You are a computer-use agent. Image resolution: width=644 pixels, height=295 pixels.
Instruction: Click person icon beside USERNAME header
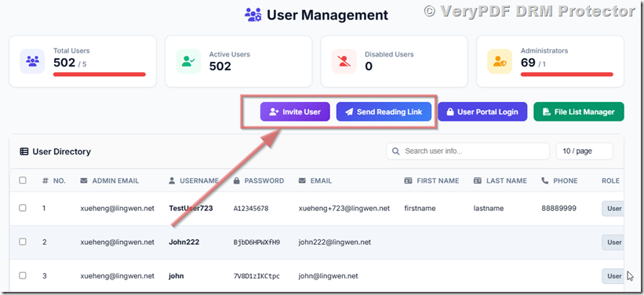coord(172,180)
